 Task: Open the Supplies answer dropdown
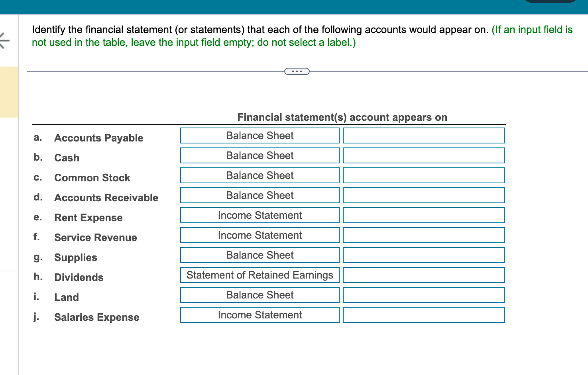pyautogui.click(x=260, y=255)
